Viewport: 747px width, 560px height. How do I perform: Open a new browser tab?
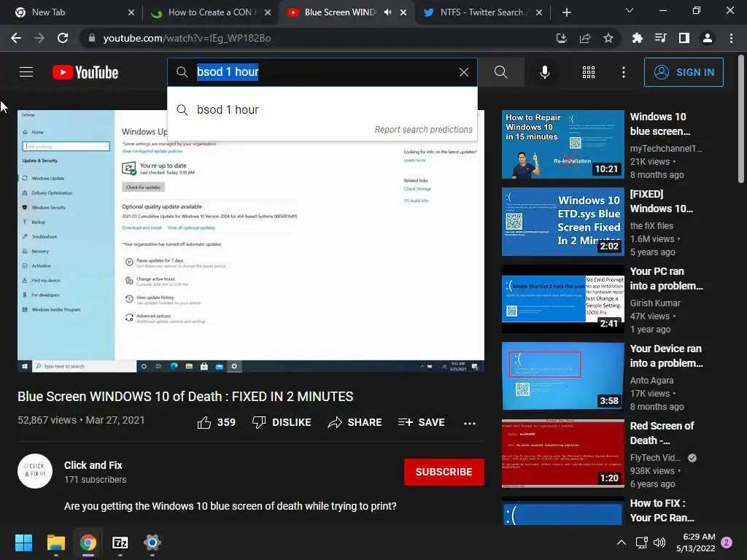click(x=566, y=12)
